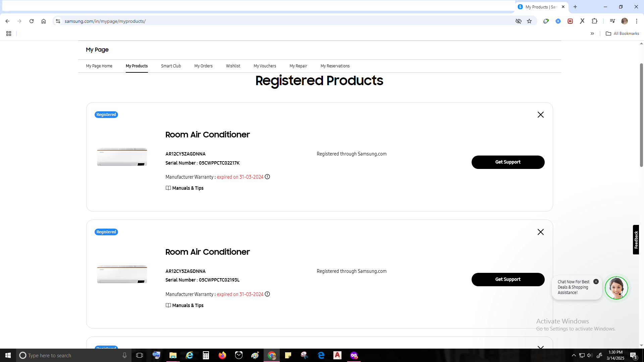Reload the page
The image size is (644, 362).
click(32, 21)
